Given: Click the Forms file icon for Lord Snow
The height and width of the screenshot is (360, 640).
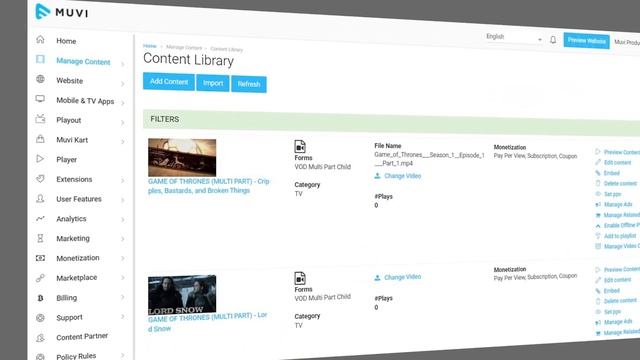Looking at the screenshot, I should tap(300, 278).
